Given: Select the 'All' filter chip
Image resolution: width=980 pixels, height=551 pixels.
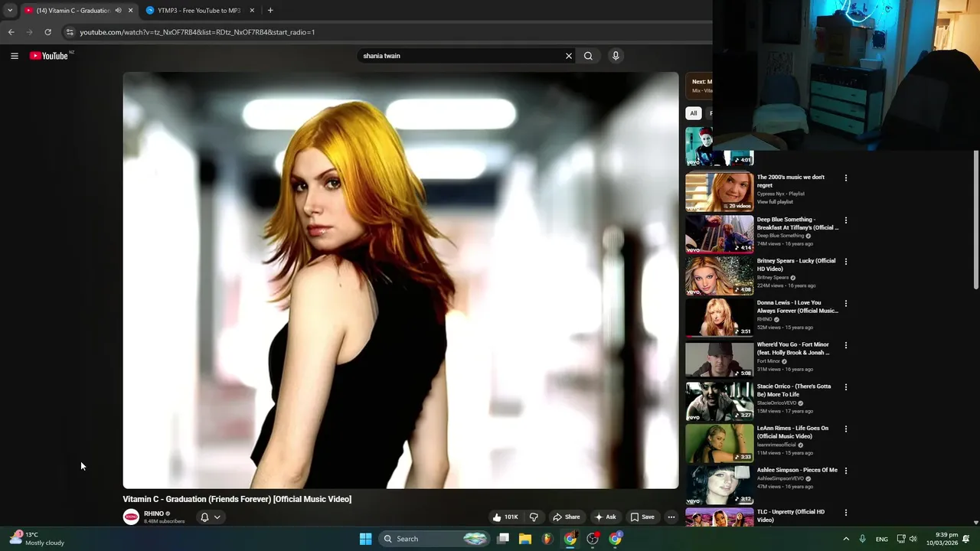Looking at the screenshot, I should point(694,113).
